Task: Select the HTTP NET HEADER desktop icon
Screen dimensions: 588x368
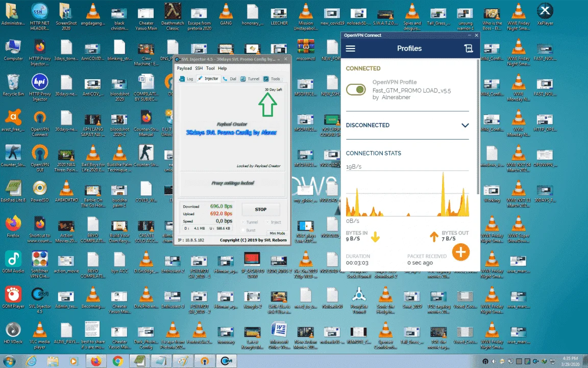Action: [40, 17]
